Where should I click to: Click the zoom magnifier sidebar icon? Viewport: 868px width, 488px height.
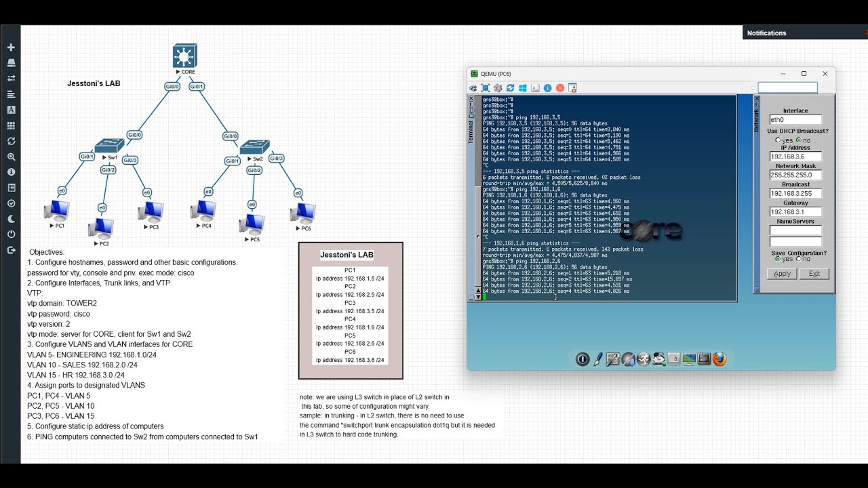pos(11,157)
